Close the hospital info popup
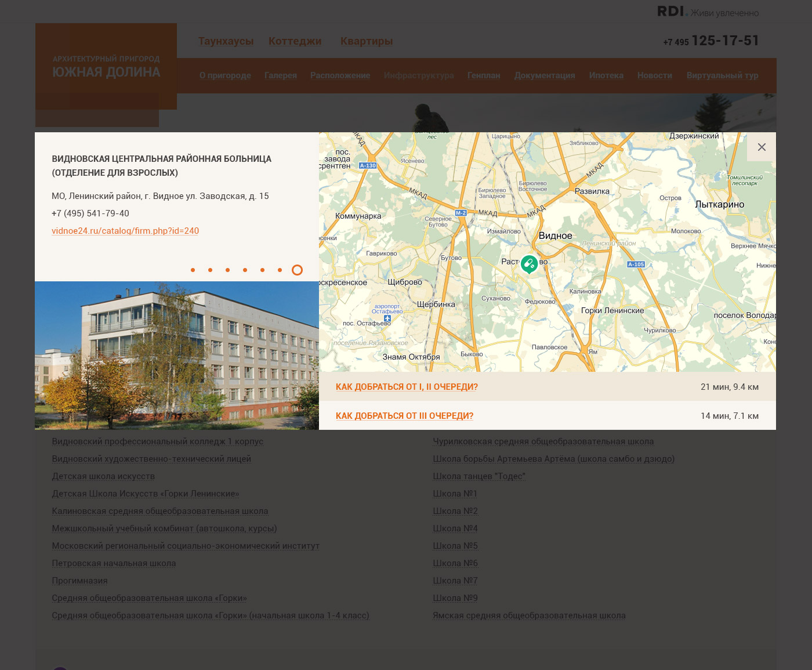812x670 pixels. [x=762, y=147]
